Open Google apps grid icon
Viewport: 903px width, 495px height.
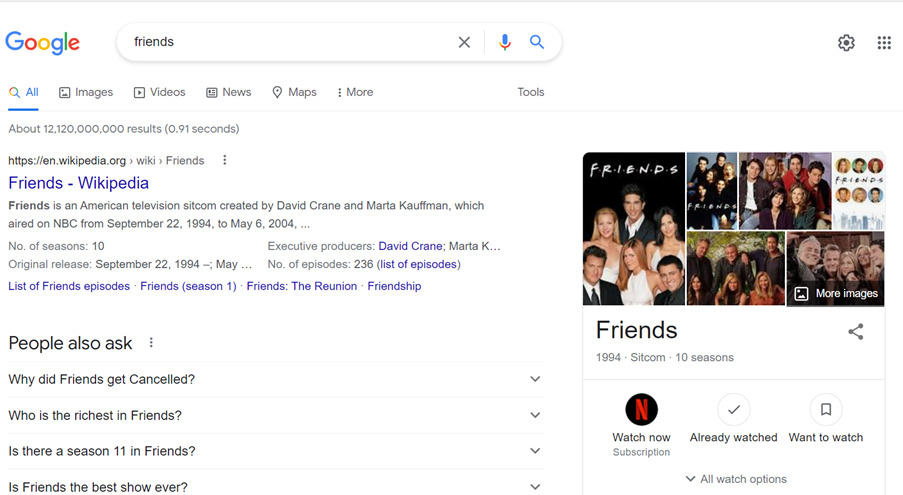tap(884, 43)
